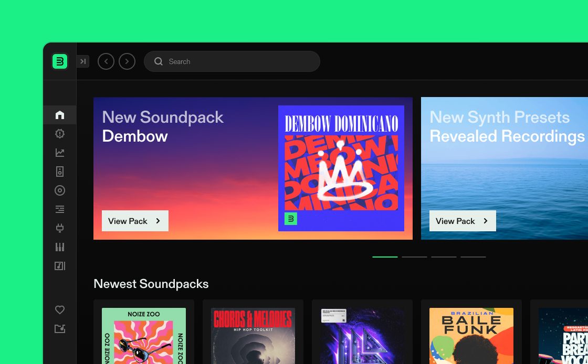Open the piano keys icon in sidebar

pos(60,247)
